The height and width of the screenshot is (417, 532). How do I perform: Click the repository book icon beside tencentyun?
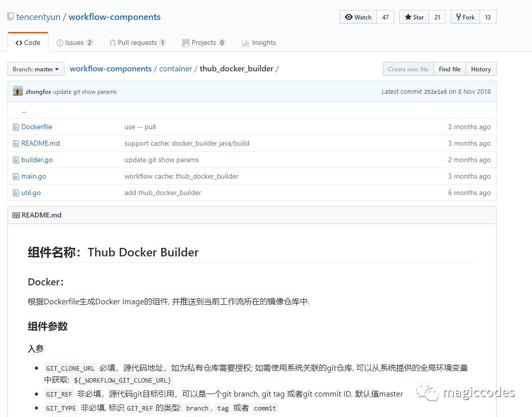pos(10,16)
